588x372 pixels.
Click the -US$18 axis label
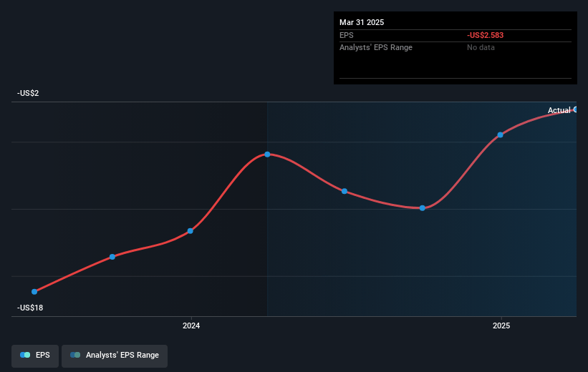30,308
